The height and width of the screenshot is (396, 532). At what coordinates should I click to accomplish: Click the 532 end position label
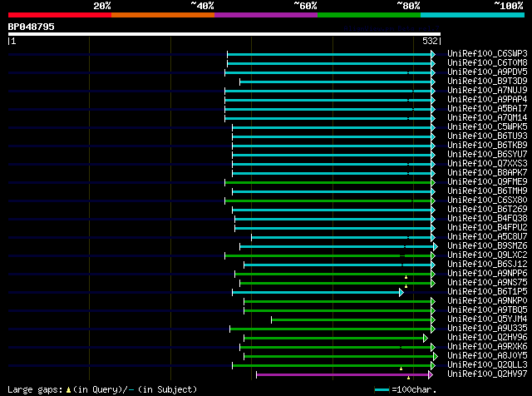[x=430, y=41]
